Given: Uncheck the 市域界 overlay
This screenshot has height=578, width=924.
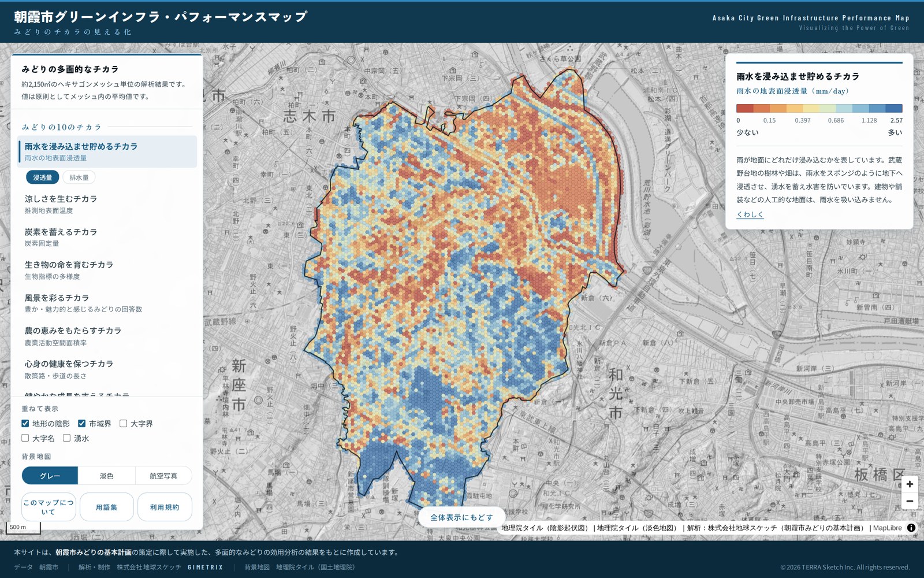Looking at the screenshot, I should [x=82, y=424].
